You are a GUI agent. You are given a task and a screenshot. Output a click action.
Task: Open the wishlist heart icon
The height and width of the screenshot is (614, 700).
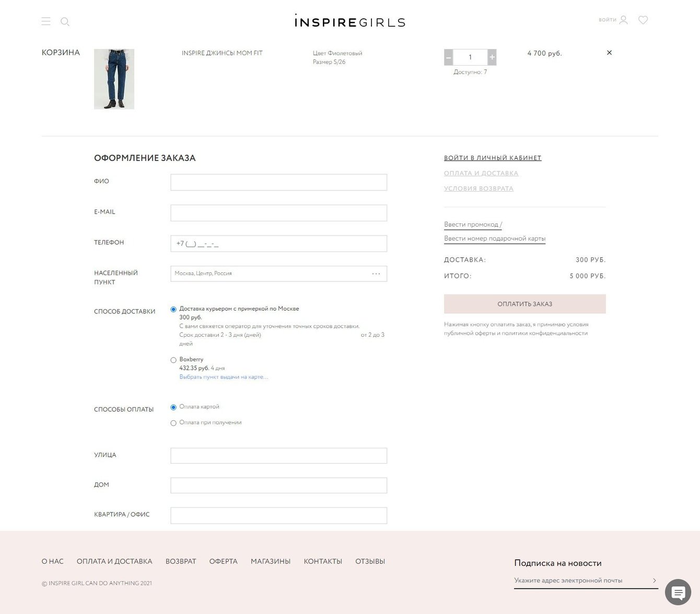point(643,20)
